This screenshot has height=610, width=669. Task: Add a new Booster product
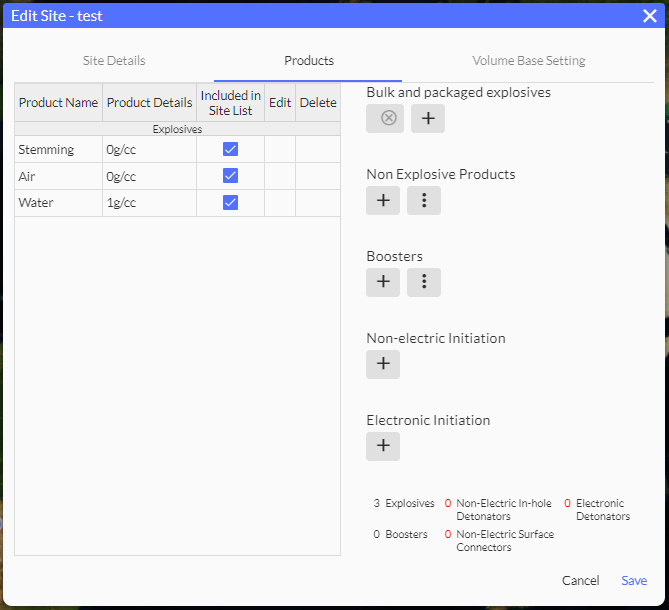point(383,282)
